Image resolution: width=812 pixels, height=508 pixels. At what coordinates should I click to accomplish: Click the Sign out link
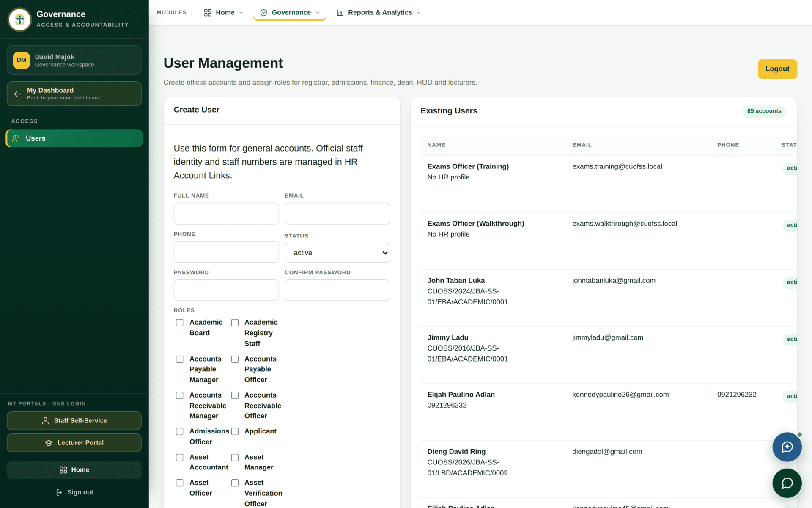[74, 492]
